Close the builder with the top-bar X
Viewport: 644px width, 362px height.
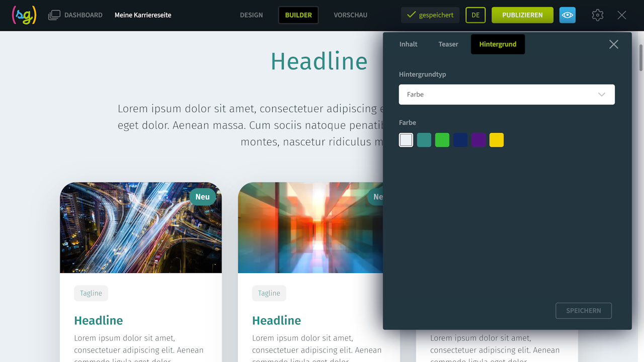click(622, 15)
